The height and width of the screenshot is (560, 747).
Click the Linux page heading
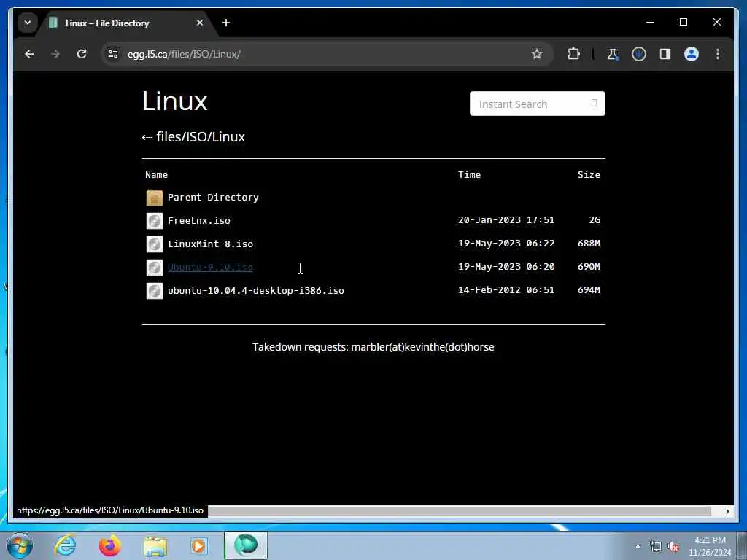(x=175, y=101)
